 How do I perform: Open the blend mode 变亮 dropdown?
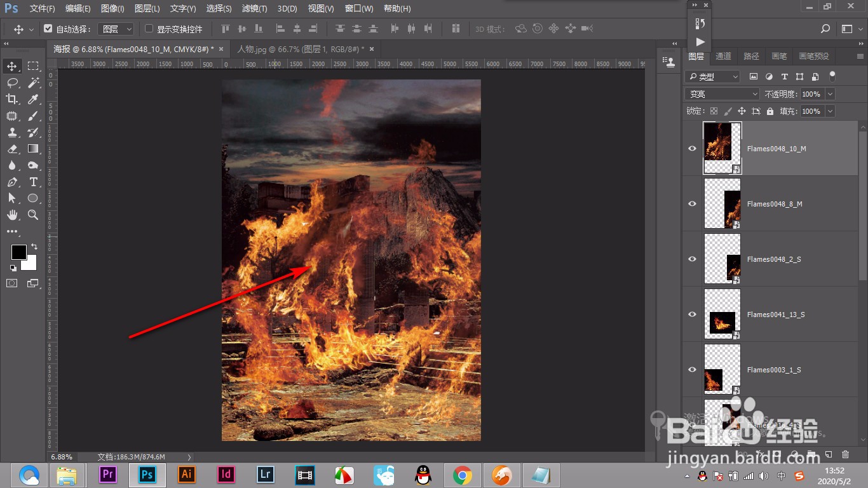click(x=722, y=94)
